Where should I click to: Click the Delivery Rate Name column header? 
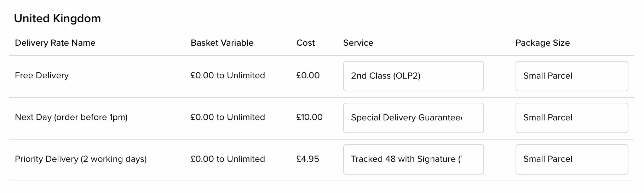coord(55,43)
